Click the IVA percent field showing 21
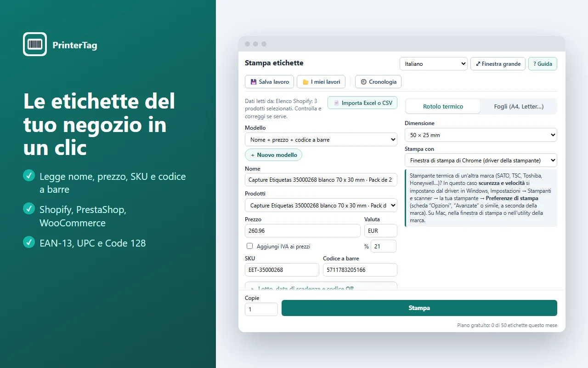 click(384, 246)
